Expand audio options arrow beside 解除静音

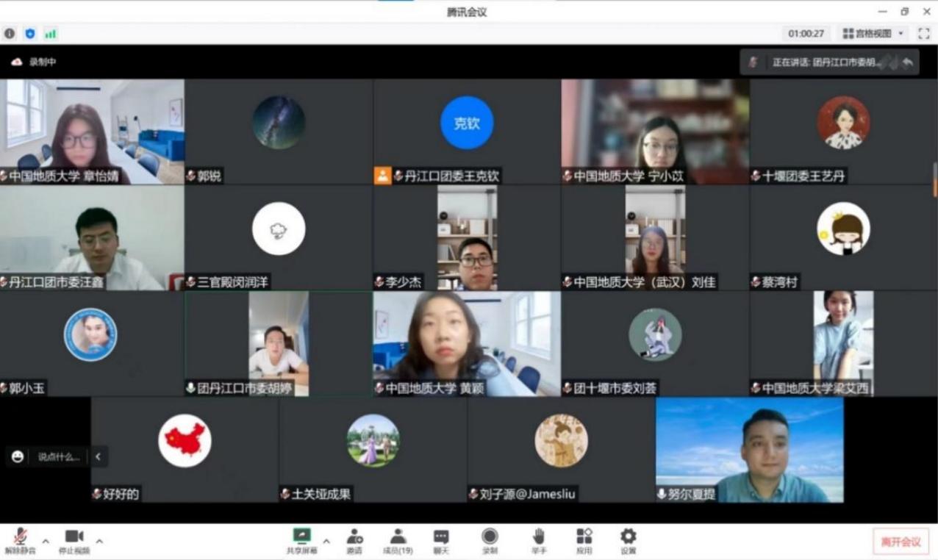46,542
